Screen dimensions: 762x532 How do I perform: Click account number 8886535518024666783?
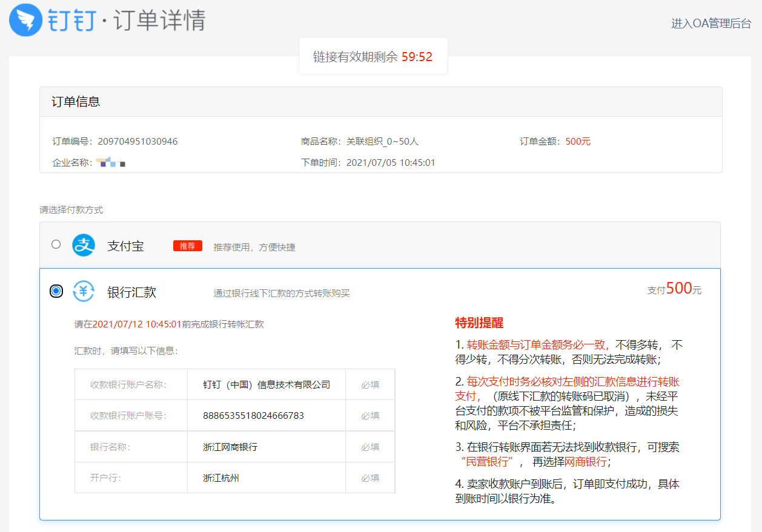point(253,416)
